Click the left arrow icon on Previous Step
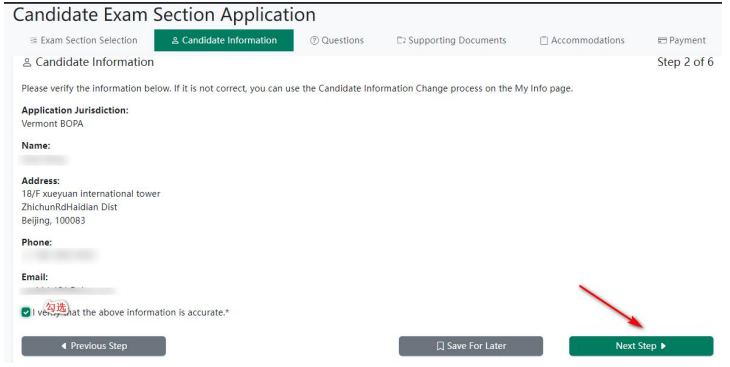 tap(64, 346)
